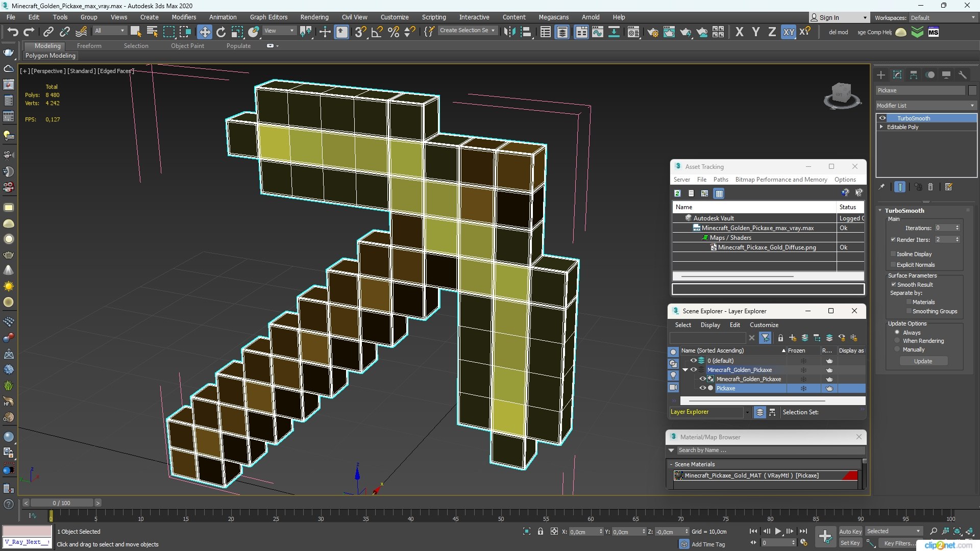This screenshot has height=551, width=980.
Task: Click Selection Lock toggle in status bar
Action: pos(541,532)
